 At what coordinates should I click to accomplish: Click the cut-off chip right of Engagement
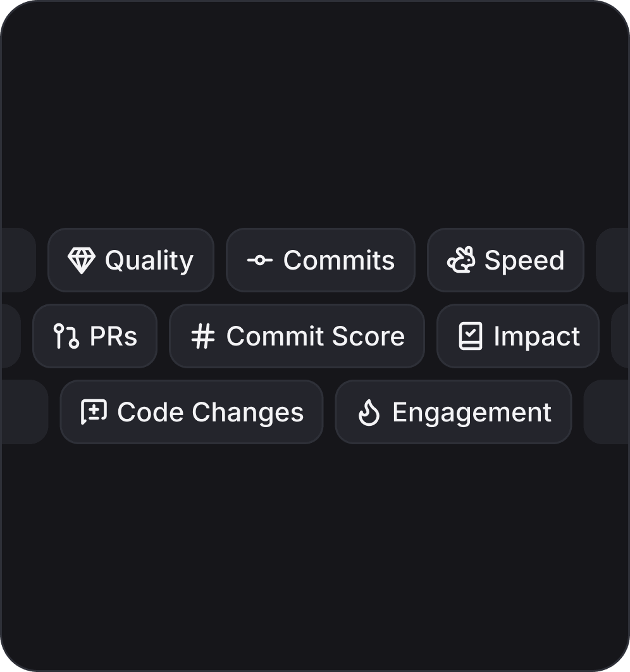click(x=606, y=412)
